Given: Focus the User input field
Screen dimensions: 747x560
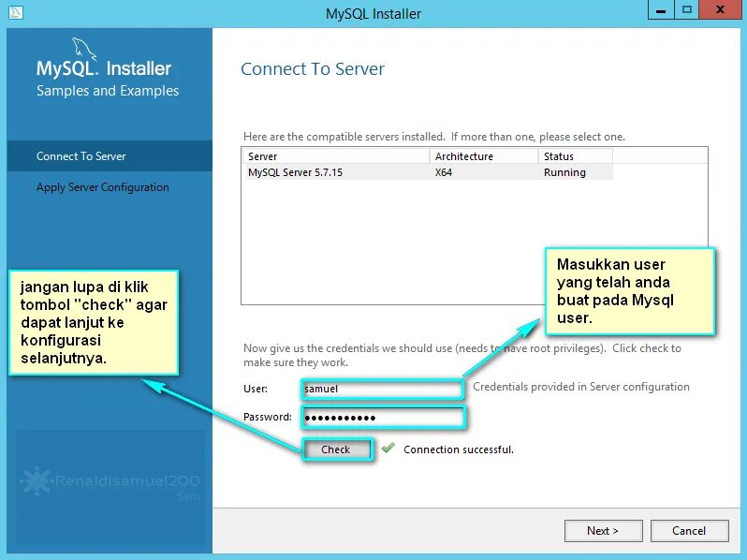Looking at the screenshot, I should click(382, 389).
